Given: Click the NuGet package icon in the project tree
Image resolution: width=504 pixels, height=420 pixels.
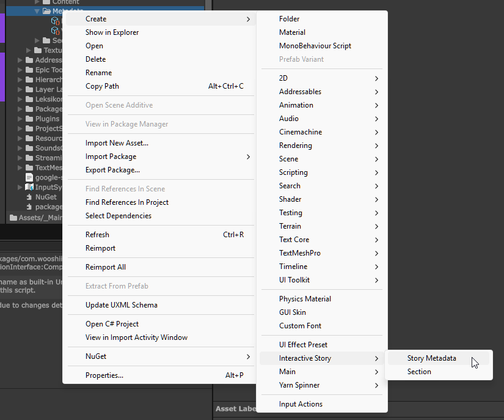Looking at the screenshot, I should tap(29, 197).
